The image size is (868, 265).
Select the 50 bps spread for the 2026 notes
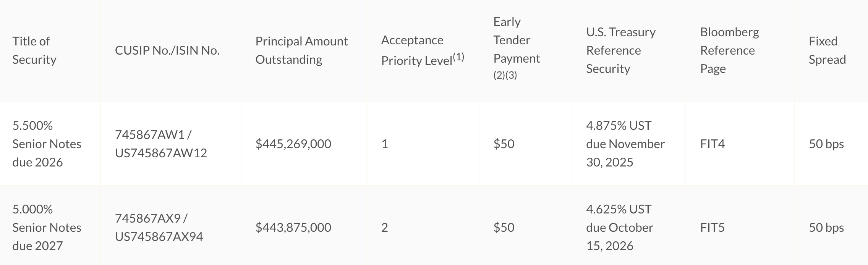click(826, 144)
